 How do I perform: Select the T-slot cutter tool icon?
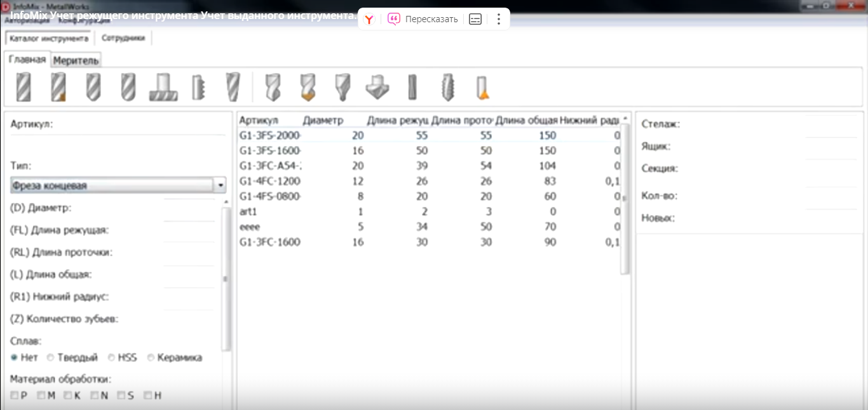(163, 87)
